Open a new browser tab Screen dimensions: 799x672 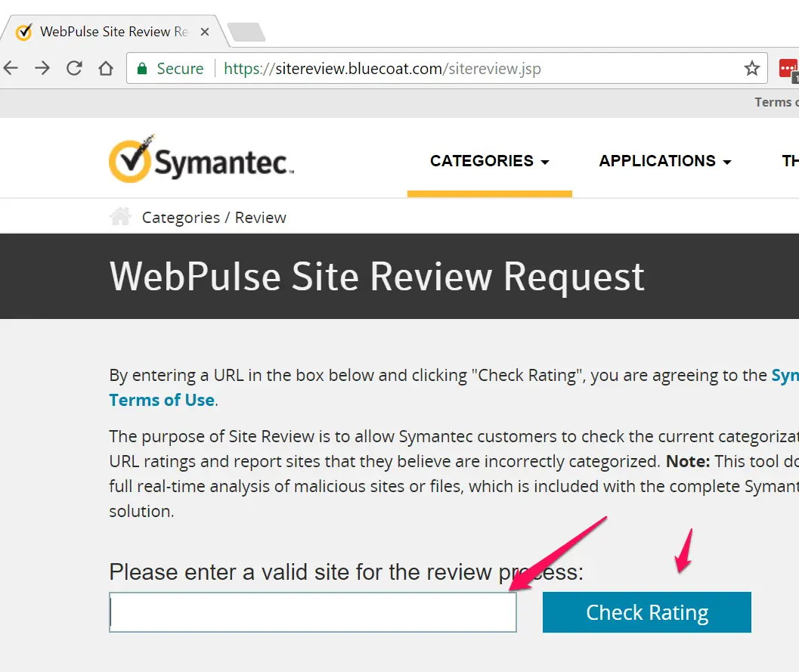[246, 32]
